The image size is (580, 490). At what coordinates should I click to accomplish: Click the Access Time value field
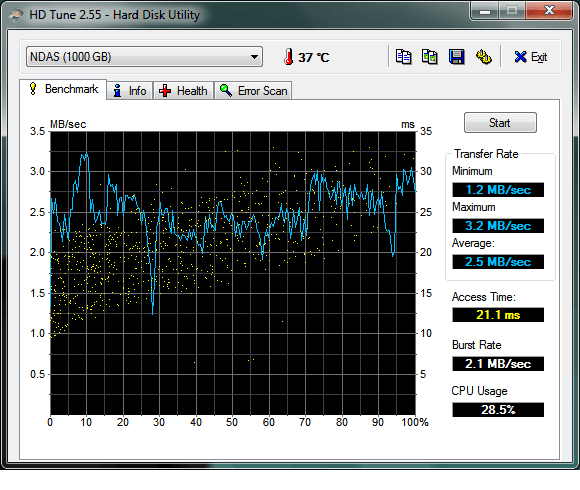(x=498, y=315)
